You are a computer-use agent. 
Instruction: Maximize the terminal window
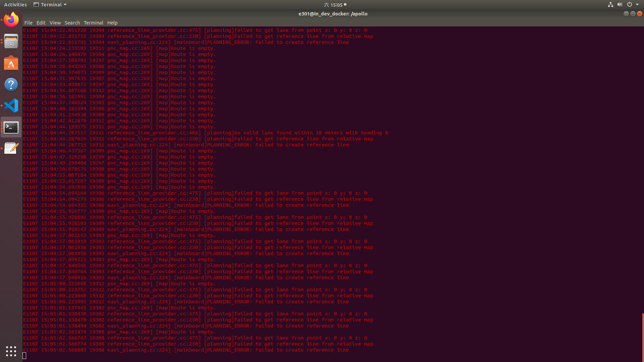point(633,14)
